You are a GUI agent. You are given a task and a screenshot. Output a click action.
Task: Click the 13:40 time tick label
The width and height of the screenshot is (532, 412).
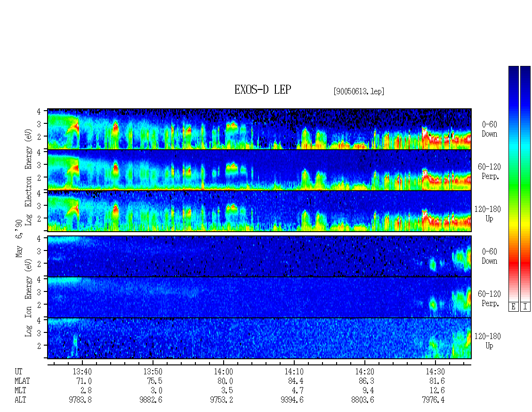82,372
